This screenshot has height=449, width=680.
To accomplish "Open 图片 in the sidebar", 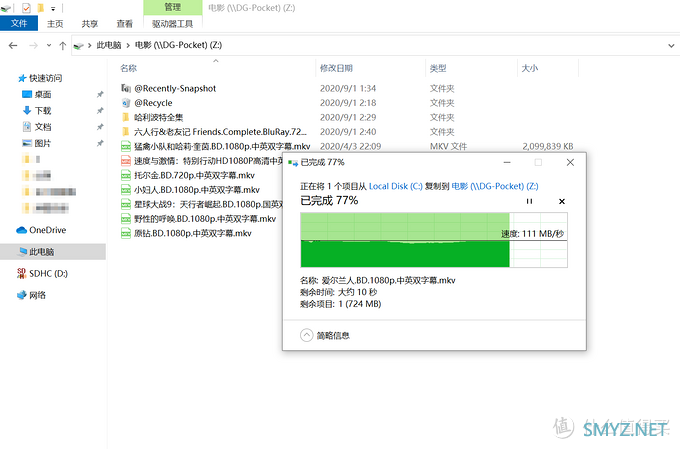I will pyautogui.click(x=42, y=143).
